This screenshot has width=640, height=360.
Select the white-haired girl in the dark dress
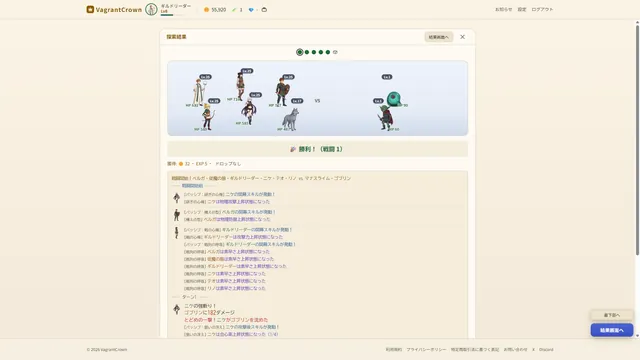tap(249, 111)
